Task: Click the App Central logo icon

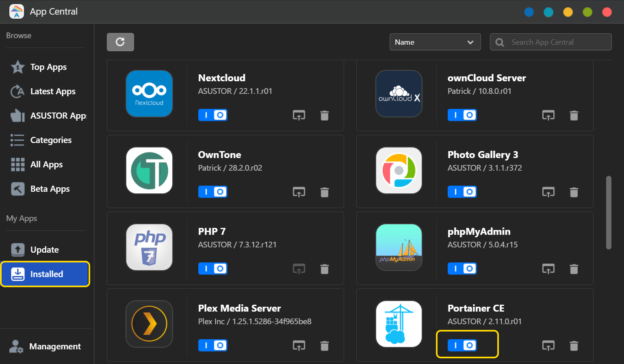Action: [17, 11]
